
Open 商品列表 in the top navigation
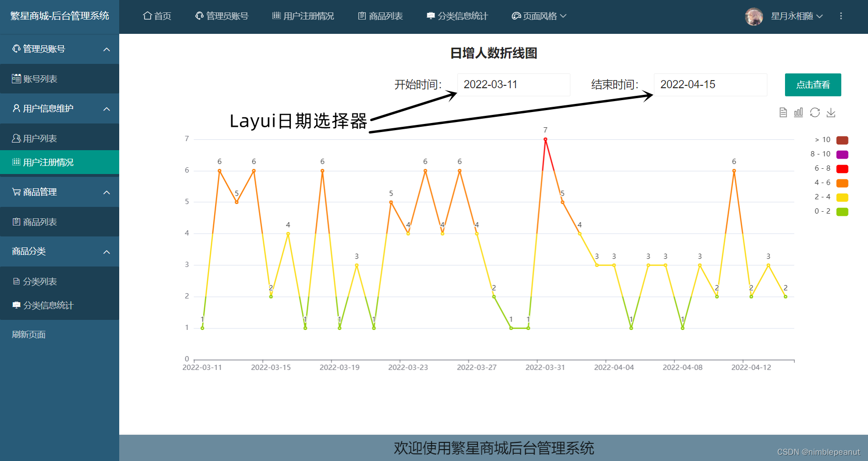(x=380, y=16)
